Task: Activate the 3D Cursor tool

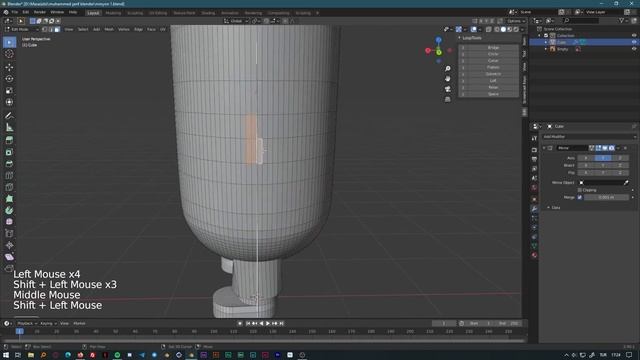Action: (9, 54)
